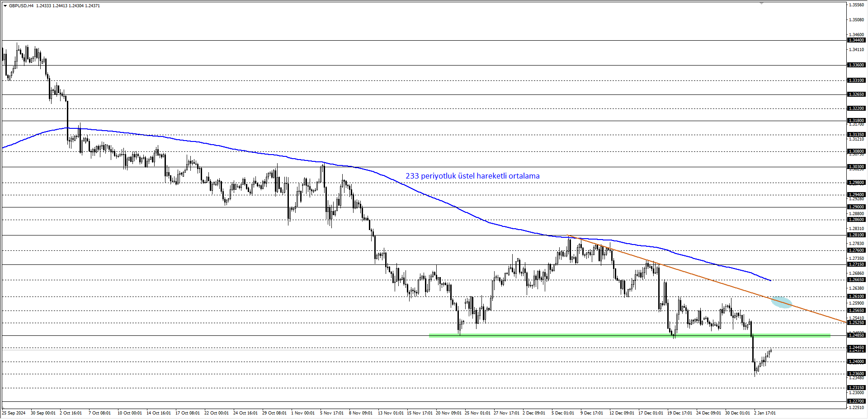This screenshot has height=419, width=868.
Task: Click the '19 Dec 17:01' time axis label
Action: coord(680,413)
